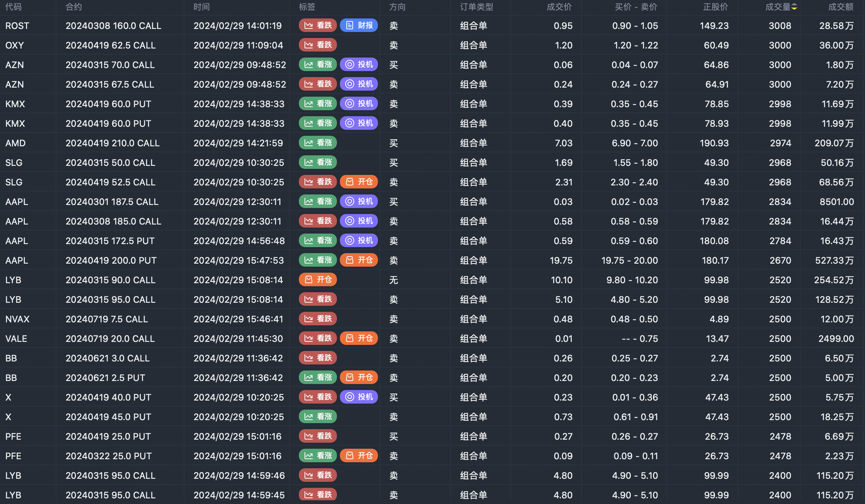The image size is (865, 504).
Task: Click 投机 tag on X 40.0 PUT row
Action: pos(359,397)
